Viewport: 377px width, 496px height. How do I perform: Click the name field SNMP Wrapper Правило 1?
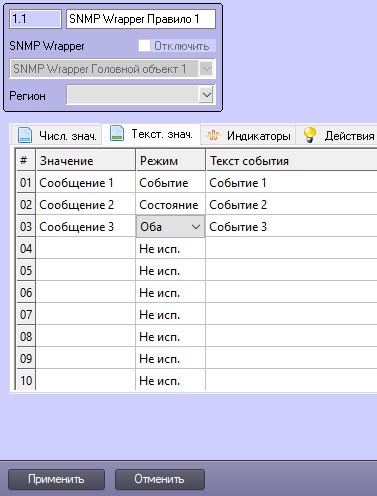[x=141, y=19]
